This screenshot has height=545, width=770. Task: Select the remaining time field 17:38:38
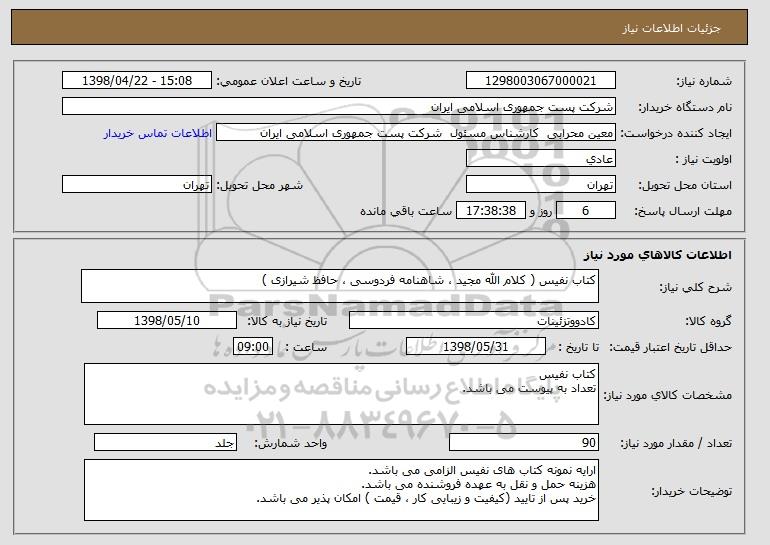[x=491, y=211]
